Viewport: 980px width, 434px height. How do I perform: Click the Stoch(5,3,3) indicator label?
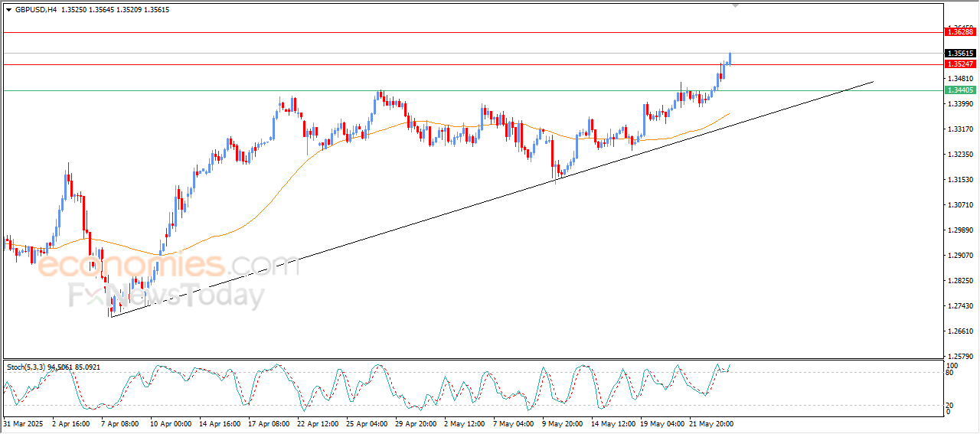tap(26, 367)
